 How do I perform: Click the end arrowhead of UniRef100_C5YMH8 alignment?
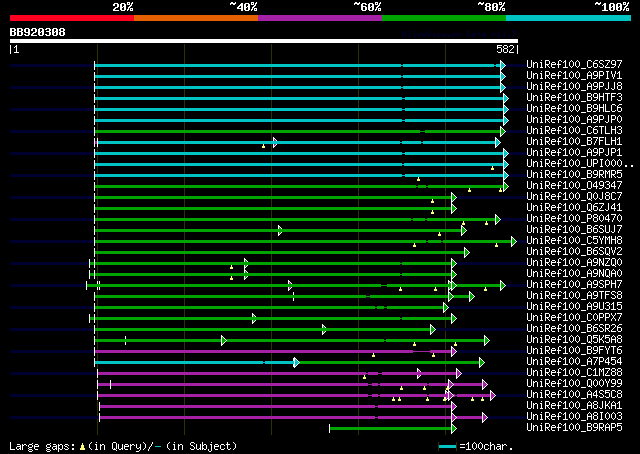[514, 242]
